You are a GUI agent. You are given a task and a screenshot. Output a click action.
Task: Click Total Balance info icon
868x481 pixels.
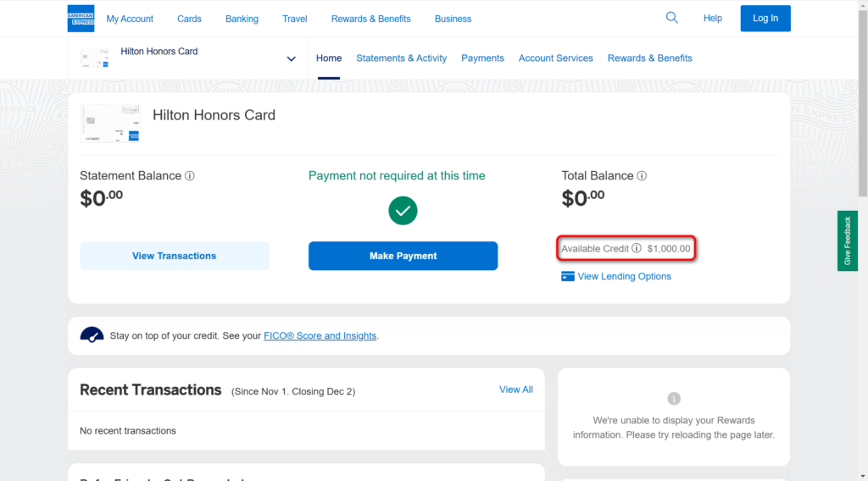click(x=642, y=176)
